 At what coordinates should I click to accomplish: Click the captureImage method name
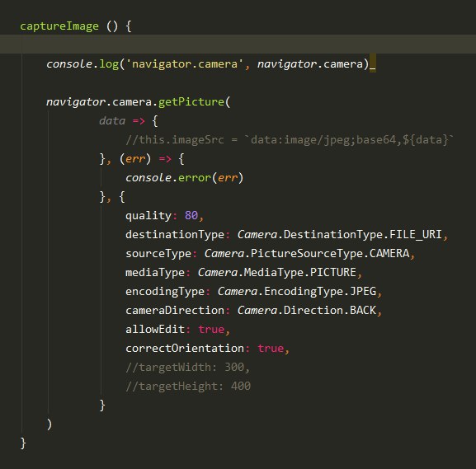[x=59, y=26]
